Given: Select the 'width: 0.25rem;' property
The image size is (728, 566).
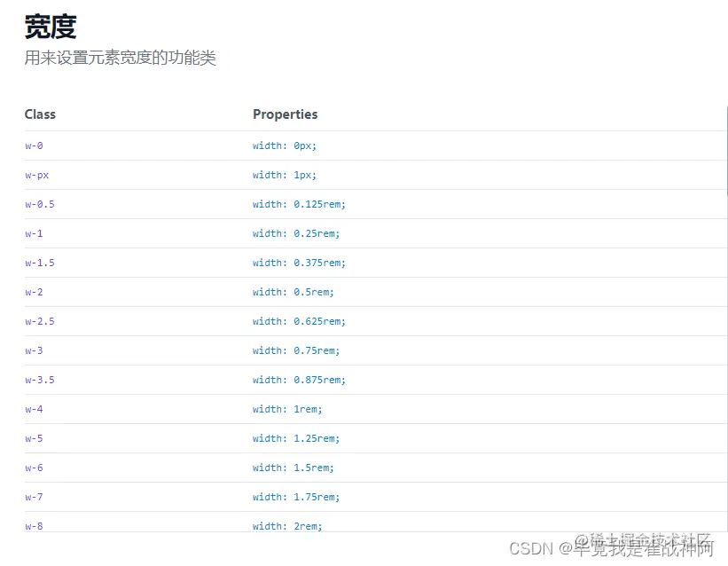Looking at the screenshot, I should 296,233.
